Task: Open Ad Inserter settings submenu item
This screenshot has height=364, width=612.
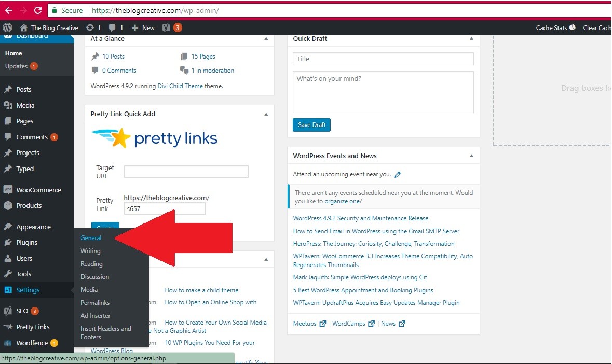Action: click(x=96, y=316)
